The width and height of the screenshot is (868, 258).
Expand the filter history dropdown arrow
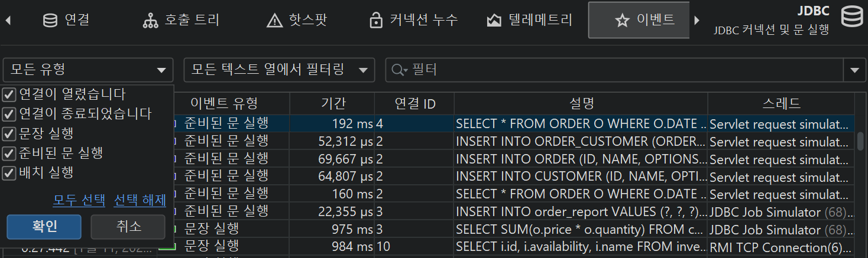coord(854,70)
